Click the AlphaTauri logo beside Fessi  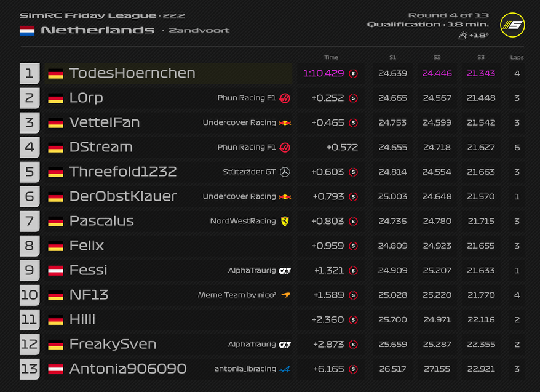pos(285,270)
